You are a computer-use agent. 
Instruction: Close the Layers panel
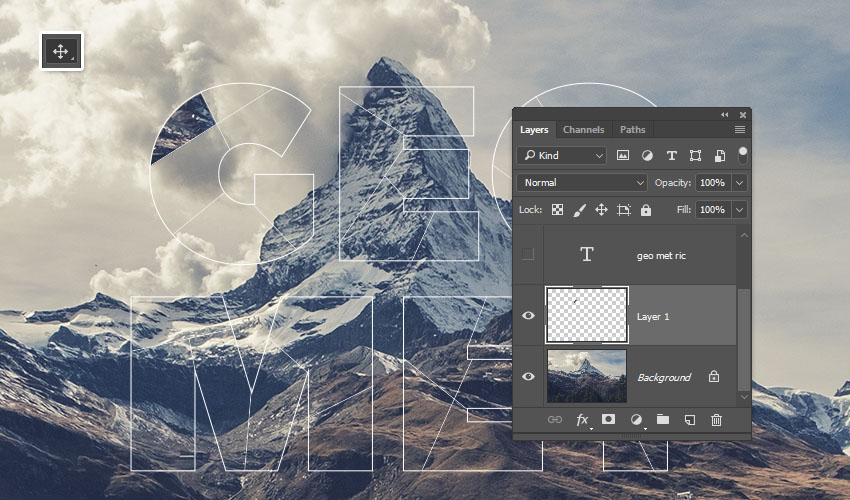point(743,114)
